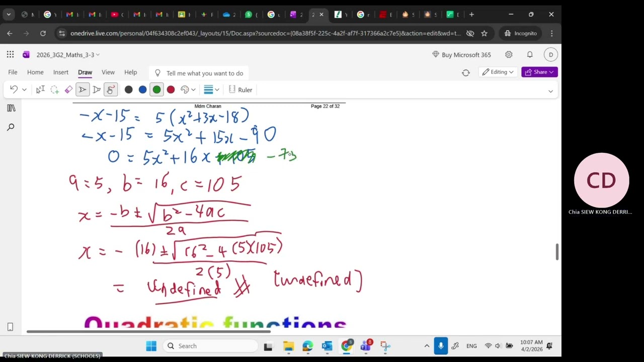
Task: Bookmark this page with the star icon
Action: 484,33
